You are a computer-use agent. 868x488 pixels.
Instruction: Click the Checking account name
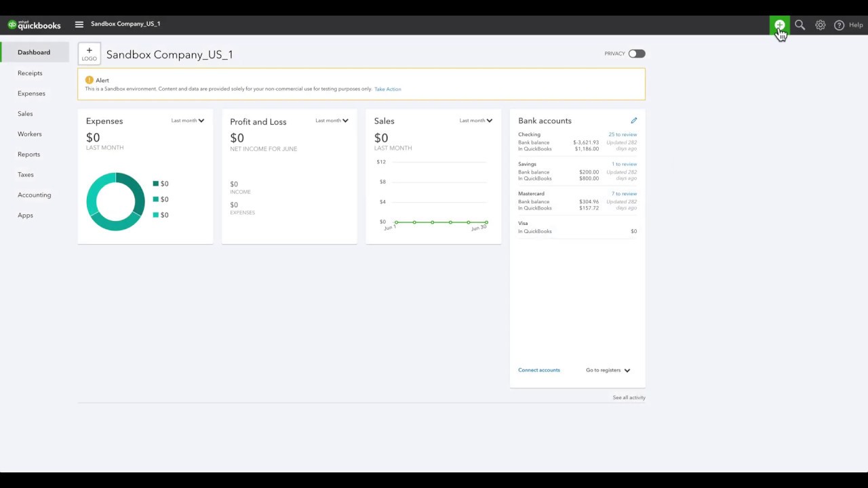point(530,134)
